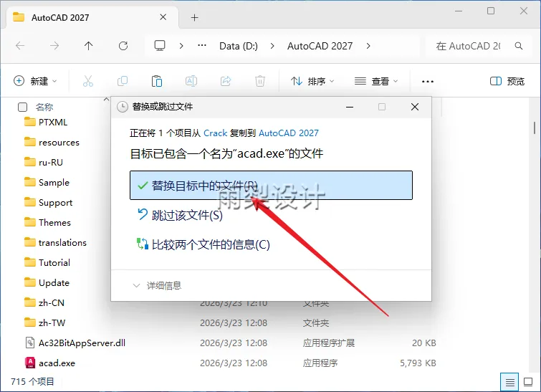Click the Rename icon
The height and width of the screenshot is (392, 541).
click(x=191, y=81)
